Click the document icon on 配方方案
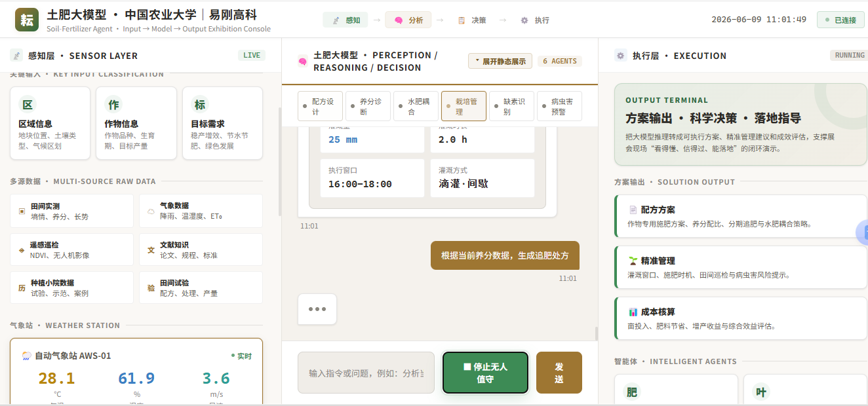 (x=633, y=210)
